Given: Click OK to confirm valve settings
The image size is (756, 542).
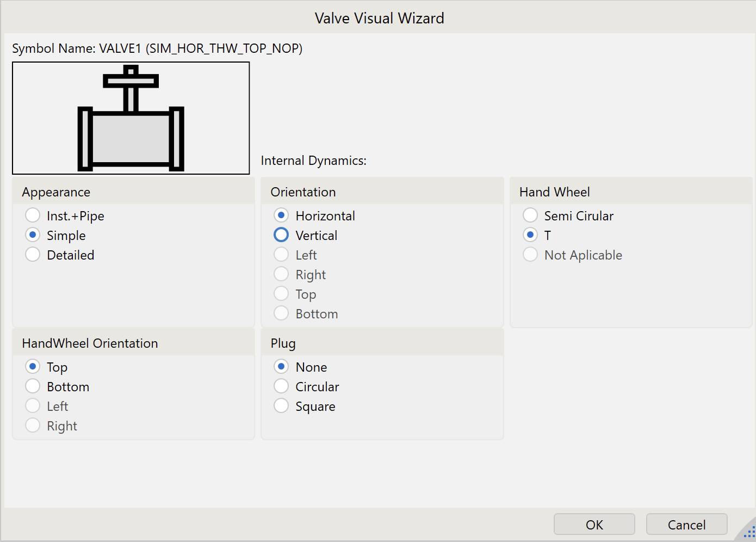Looking at the screenshot, I should click(594, 525).
